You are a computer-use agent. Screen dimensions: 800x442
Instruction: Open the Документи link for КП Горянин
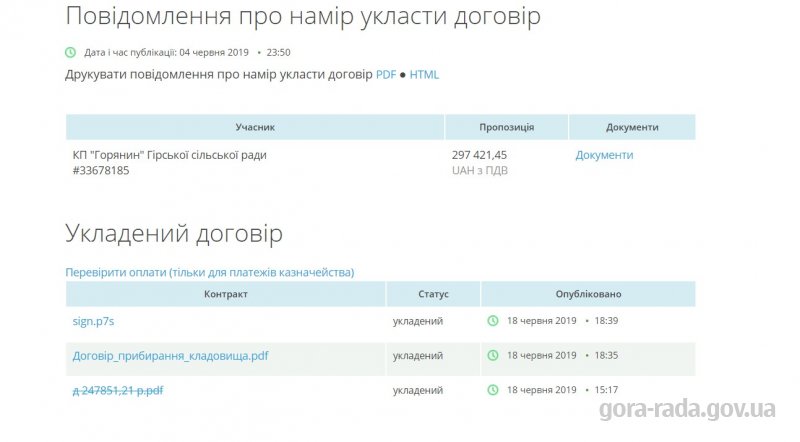click(x=604, y=155)
